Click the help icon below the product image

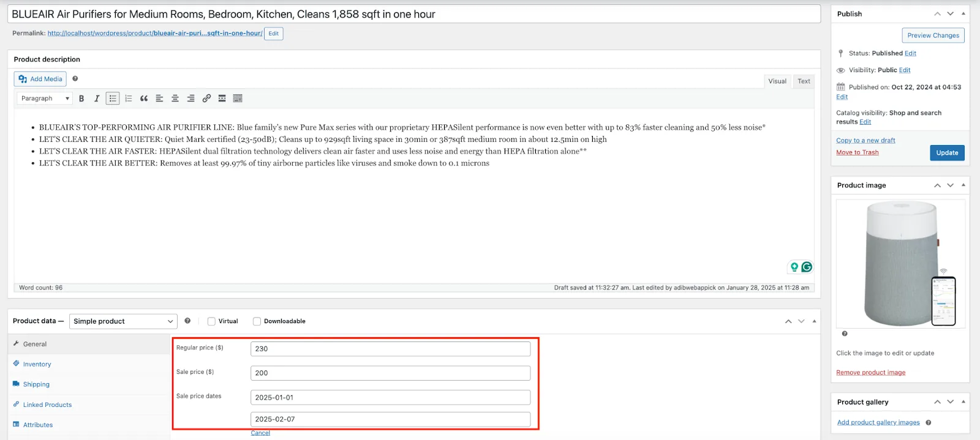[845, 334]
